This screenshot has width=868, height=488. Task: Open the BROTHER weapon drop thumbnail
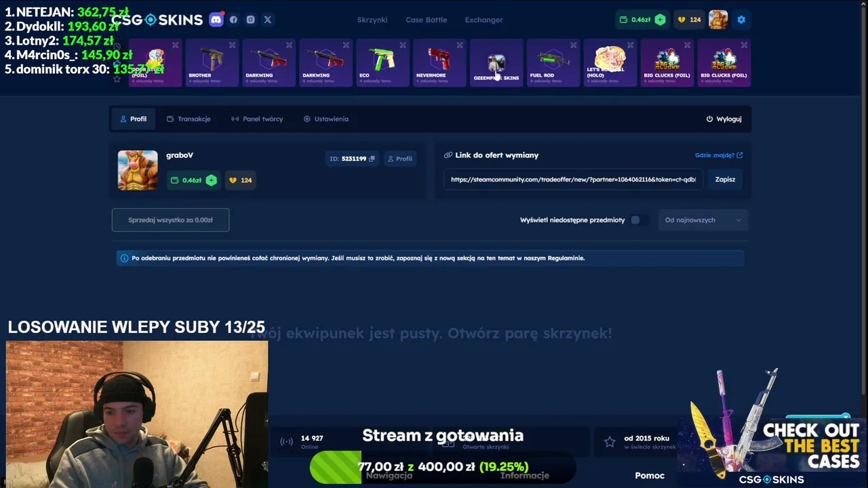212,60
